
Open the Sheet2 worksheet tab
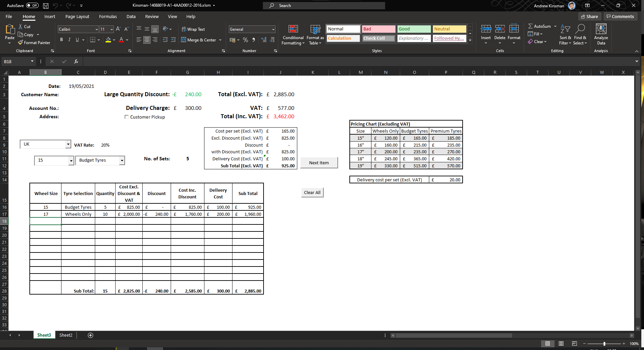pos(66,335)
